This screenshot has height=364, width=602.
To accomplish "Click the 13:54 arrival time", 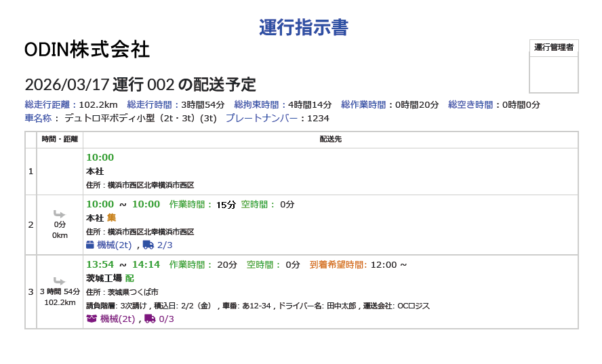I will 100,264.
